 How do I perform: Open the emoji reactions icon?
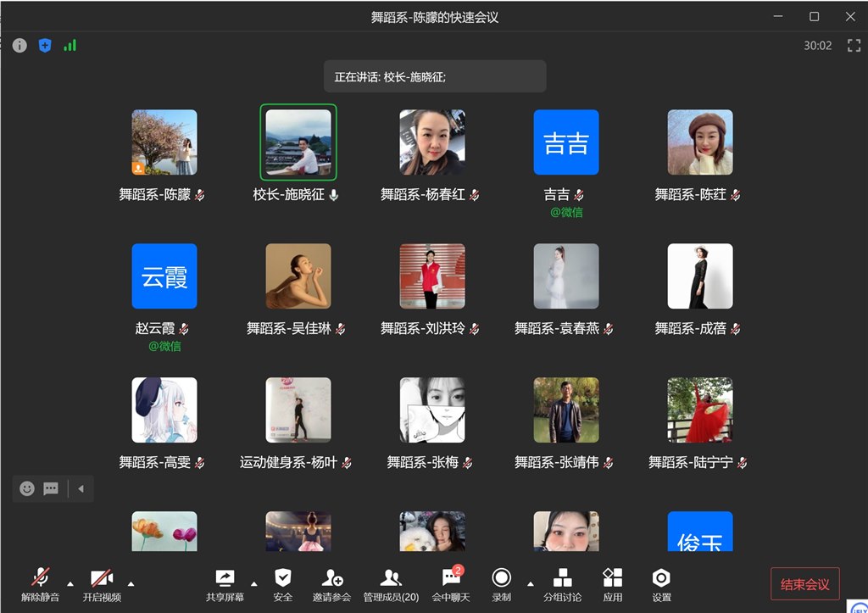point(27,488)
